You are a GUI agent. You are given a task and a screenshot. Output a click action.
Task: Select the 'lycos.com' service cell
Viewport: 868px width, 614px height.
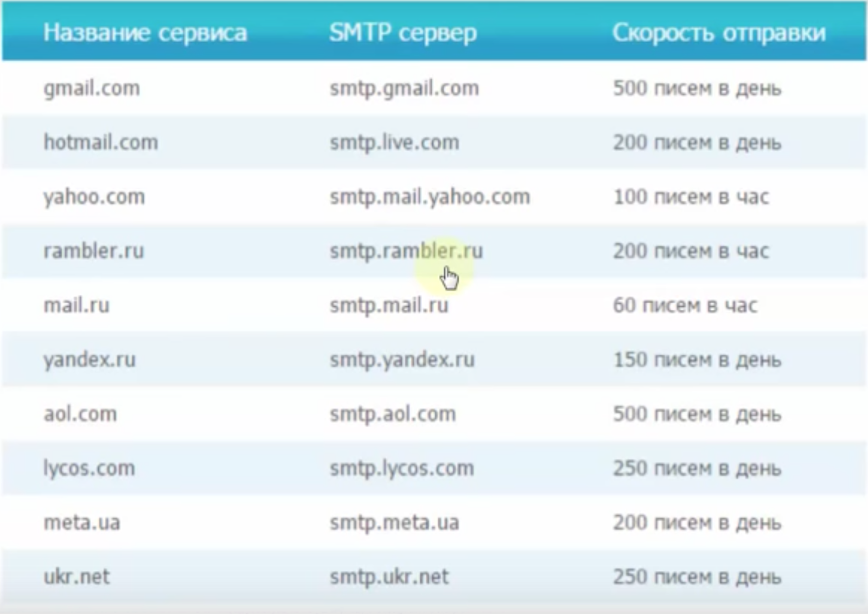point(89,468)
